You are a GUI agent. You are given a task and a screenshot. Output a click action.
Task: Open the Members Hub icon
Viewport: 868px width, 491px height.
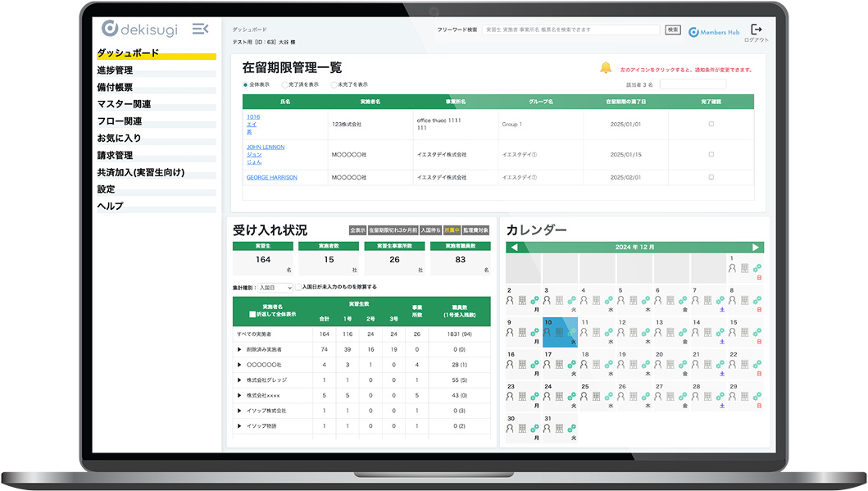[693, 31]
